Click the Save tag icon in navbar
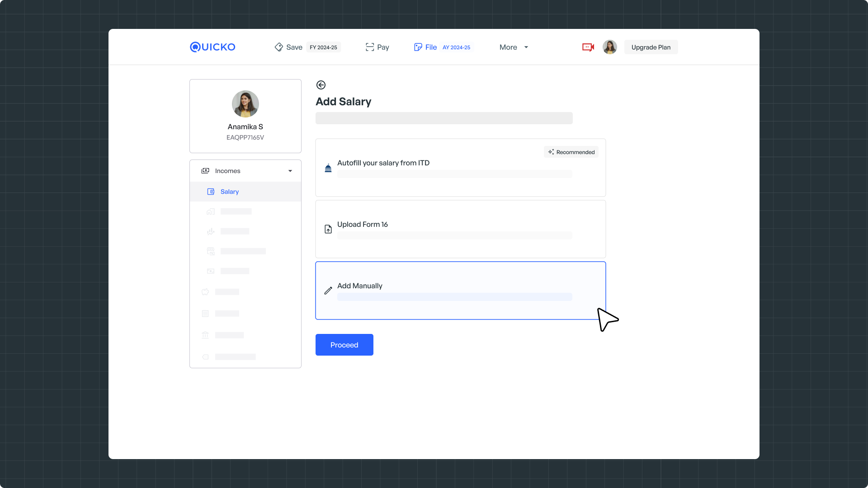The image size is (868, 488). [278, 47]
